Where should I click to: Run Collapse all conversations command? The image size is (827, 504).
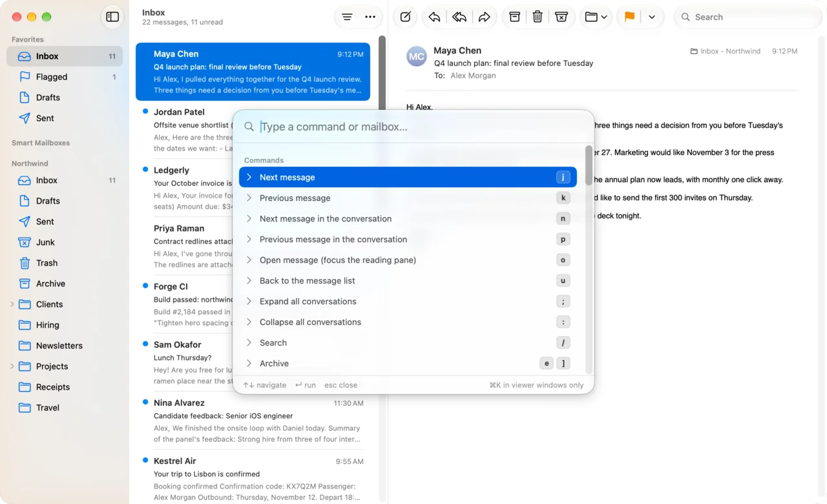click(x=408, y=322)
